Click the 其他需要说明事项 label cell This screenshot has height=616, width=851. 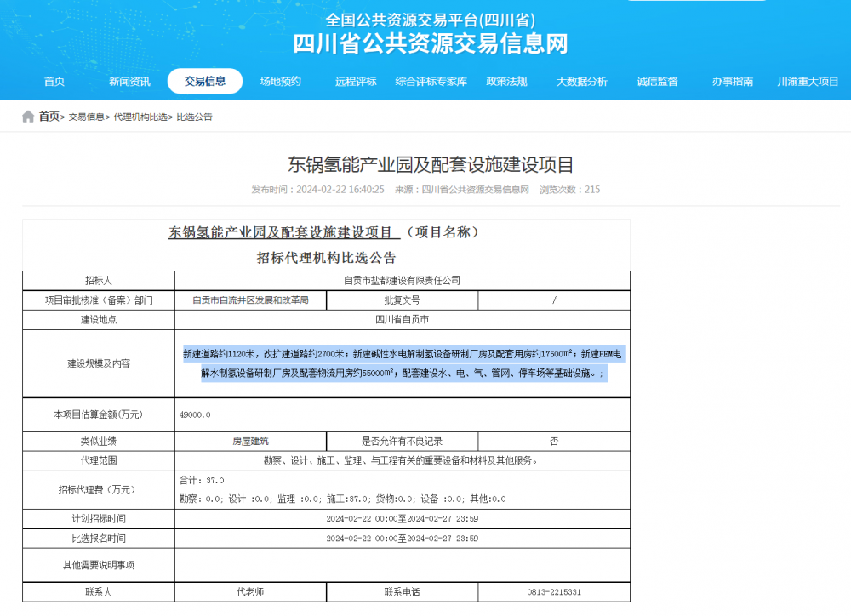coord(99,565)
